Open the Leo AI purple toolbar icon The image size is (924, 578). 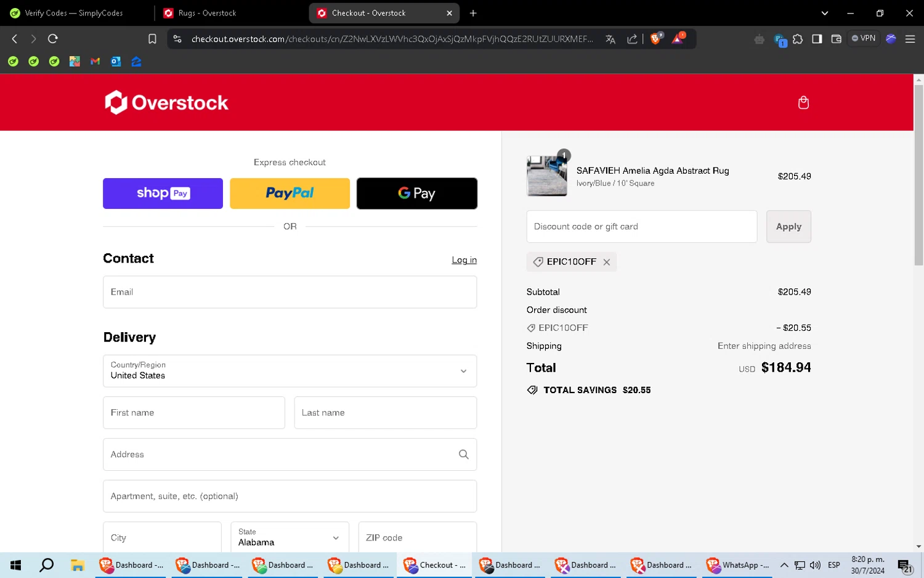(891, 39)
